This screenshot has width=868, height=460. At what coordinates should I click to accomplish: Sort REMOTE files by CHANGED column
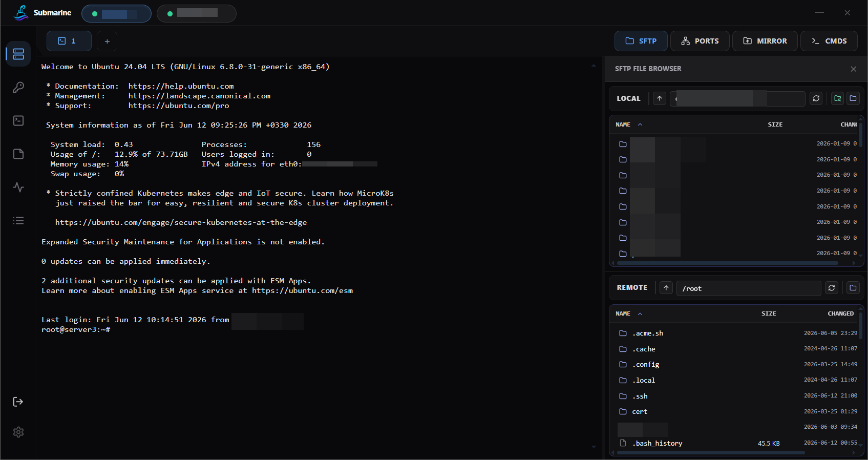(841, 313)
